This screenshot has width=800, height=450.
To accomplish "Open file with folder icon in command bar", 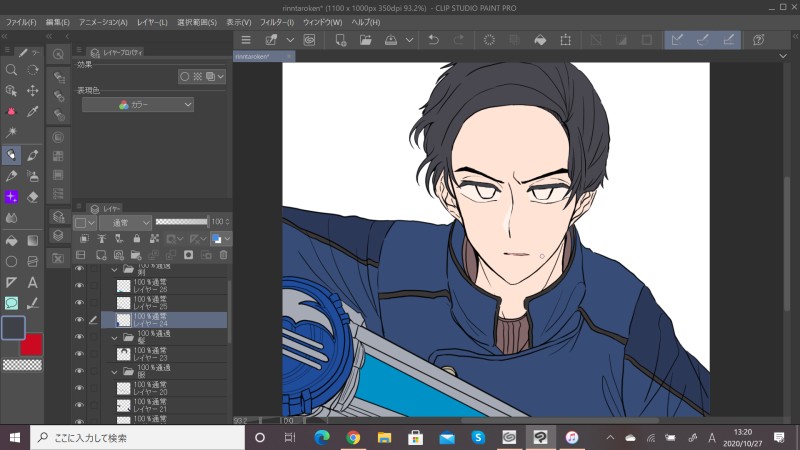I will 366,40.
